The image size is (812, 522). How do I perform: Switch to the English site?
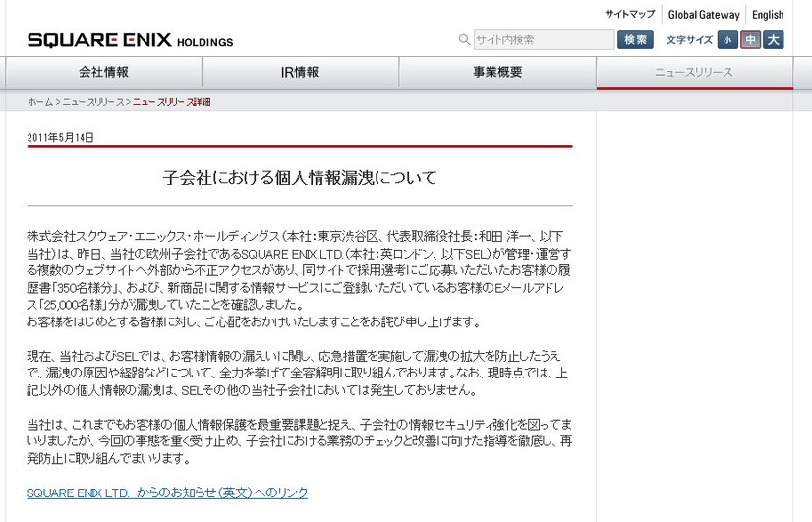(x=768, y=15)
